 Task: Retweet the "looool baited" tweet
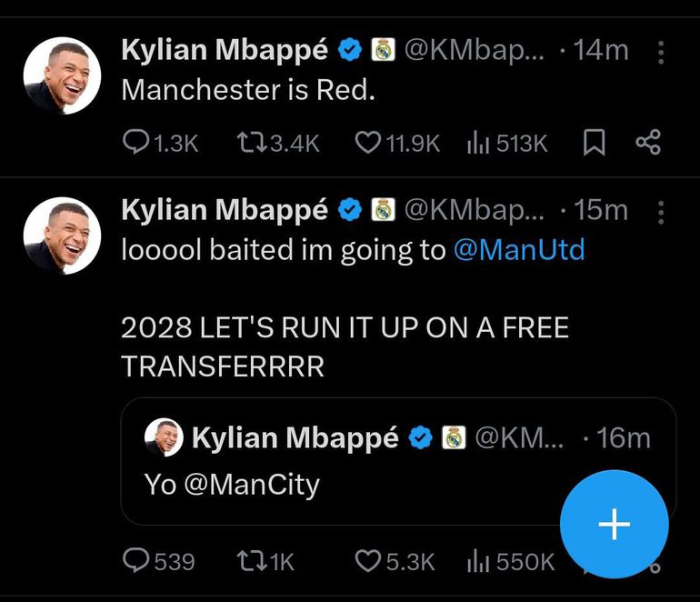(x=249, y=561)
